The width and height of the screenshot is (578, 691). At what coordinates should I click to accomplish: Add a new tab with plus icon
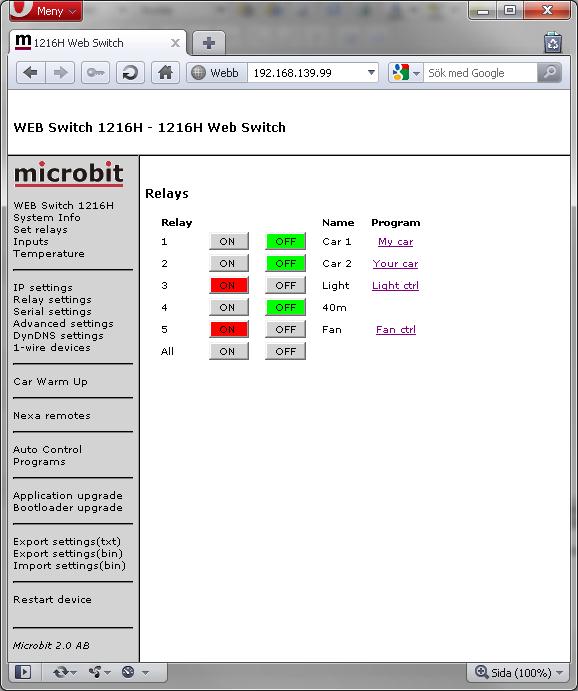click(x=209, y=43)
